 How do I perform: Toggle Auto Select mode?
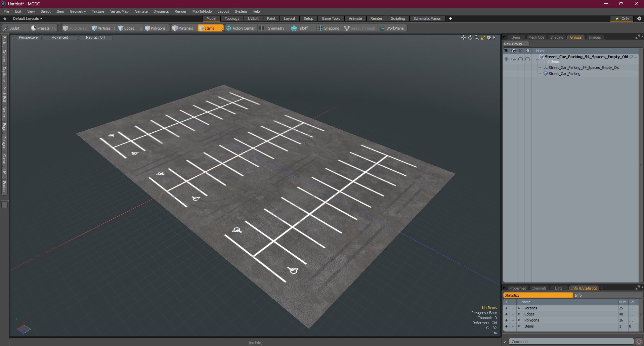point(75,28)
